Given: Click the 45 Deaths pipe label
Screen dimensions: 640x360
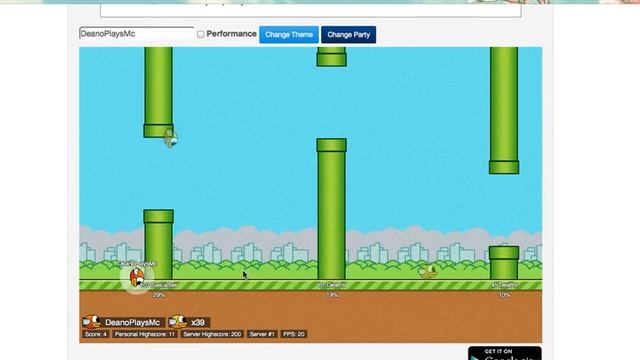Looking at the screenshot, I should [x=504, y=285].
